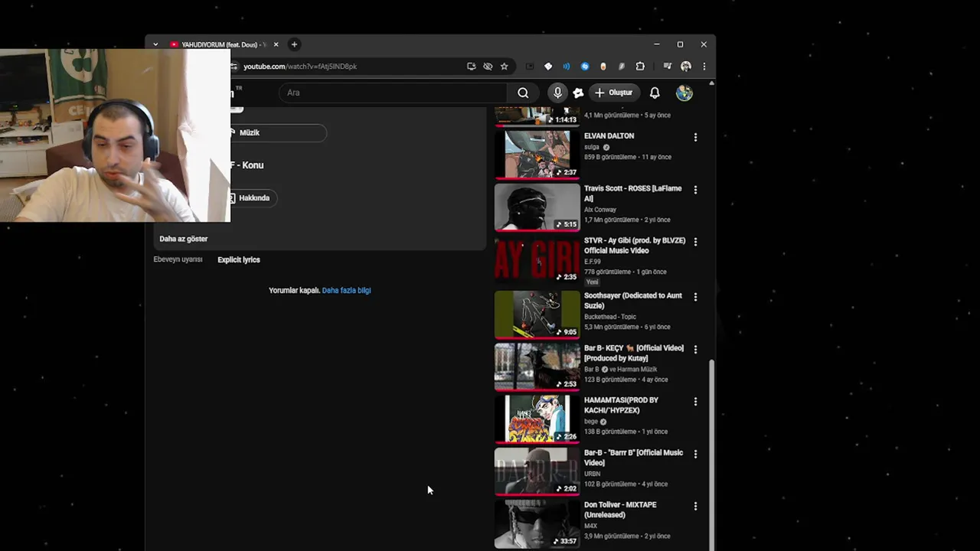Open the Chrome extensions puzzle icon

pos(640,67)
